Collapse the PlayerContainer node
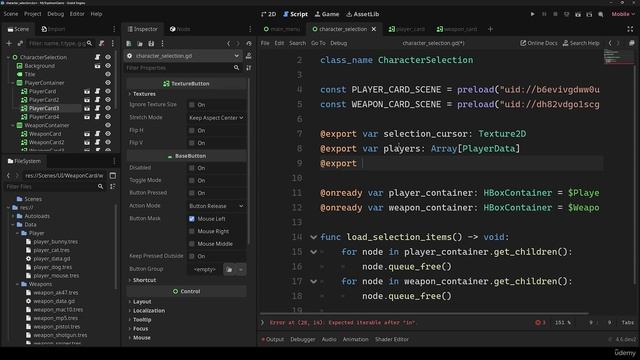The width and height of the screenshot is (640, 360). pos(13,83)
